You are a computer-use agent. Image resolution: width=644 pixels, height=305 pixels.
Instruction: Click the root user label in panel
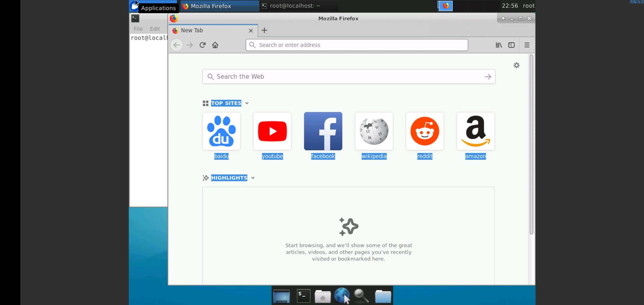[528, 6]
